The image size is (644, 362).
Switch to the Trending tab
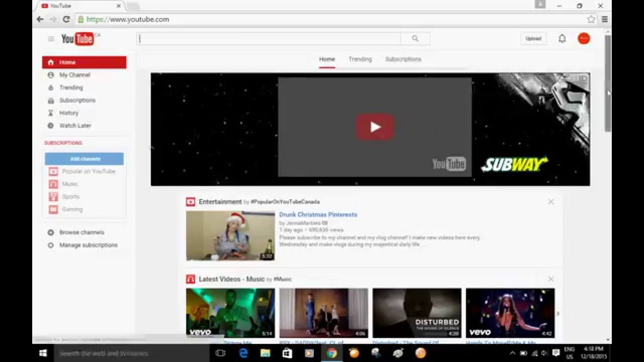[360, 59]
